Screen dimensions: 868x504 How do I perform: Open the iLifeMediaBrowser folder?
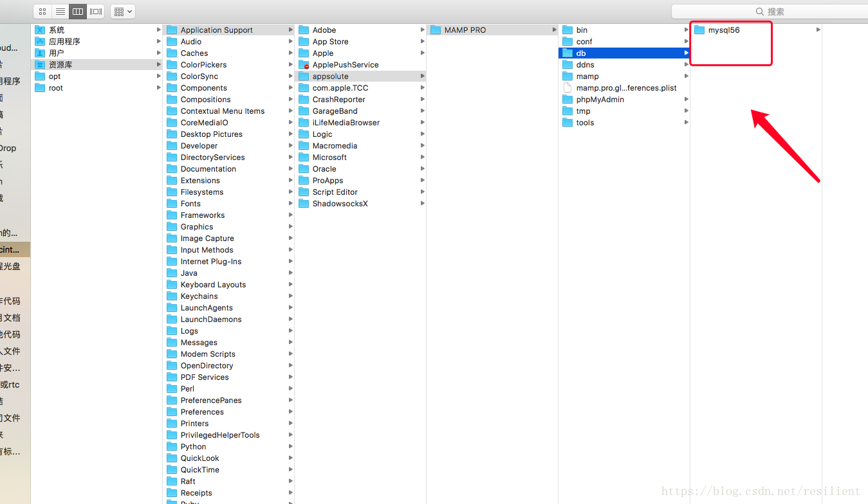pyautogui.click(x=361, y=123)
